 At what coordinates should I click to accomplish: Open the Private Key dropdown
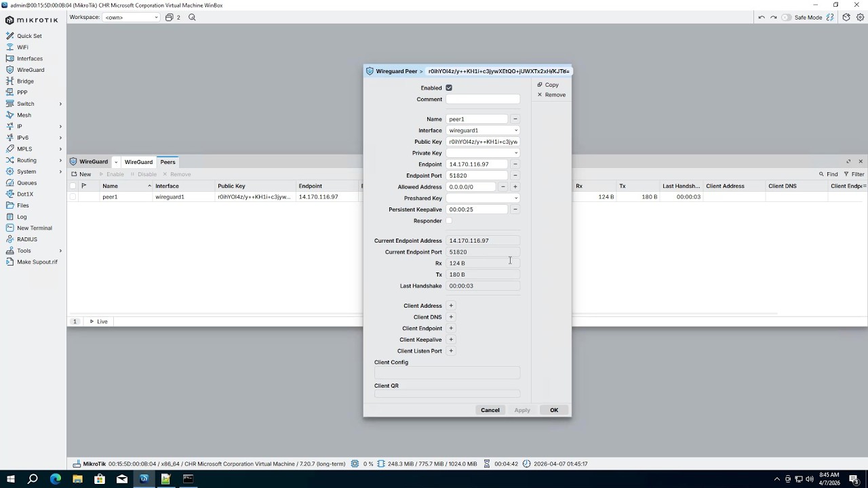coord(483,153)
